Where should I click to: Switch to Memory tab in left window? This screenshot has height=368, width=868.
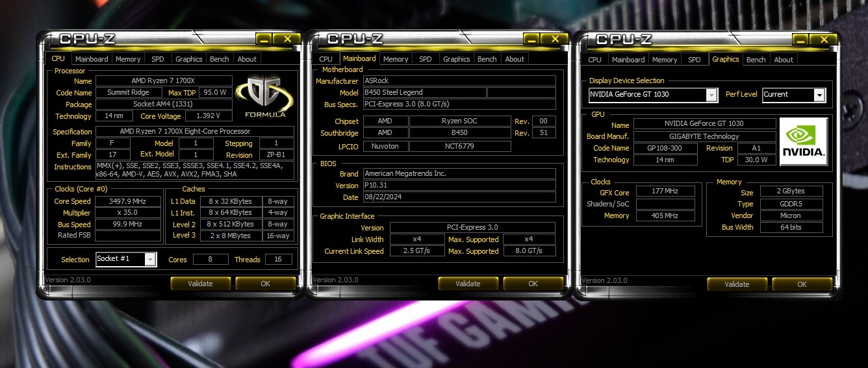pyautogui.click(x=128, y=59)
